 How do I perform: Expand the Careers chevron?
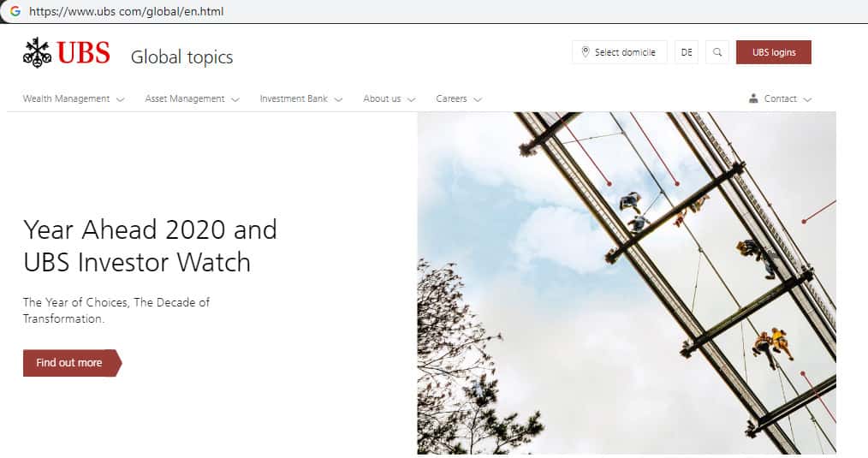(x=478, y=99)
